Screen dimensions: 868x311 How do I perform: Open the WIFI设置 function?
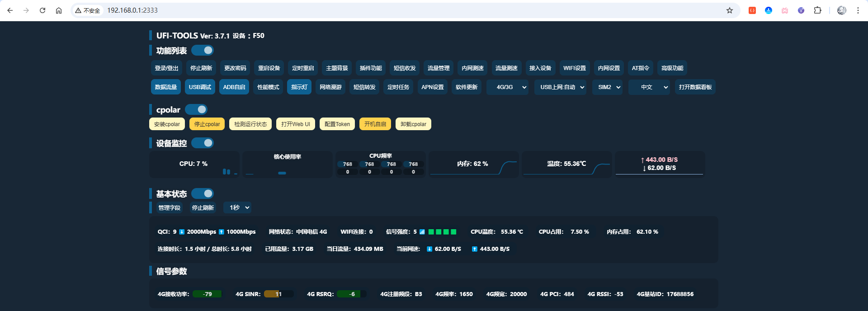point(574,68)
